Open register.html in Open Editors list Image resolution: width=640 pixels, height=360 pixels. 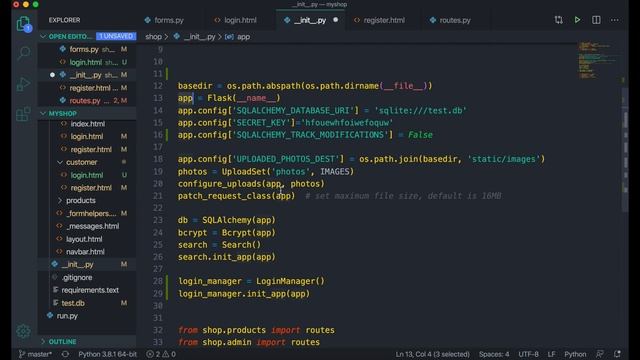point(87,88)
